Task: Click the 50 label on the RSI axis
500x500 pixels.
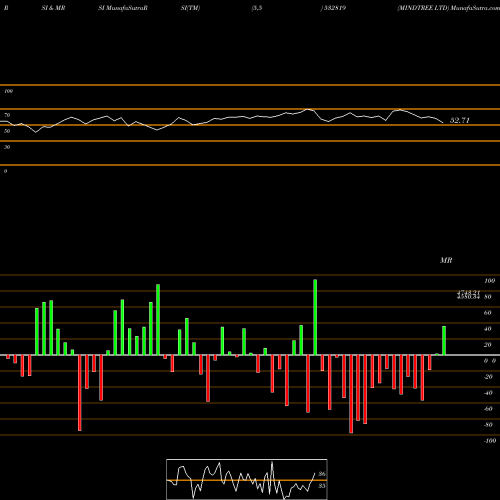Action: [x=7, y=131]
